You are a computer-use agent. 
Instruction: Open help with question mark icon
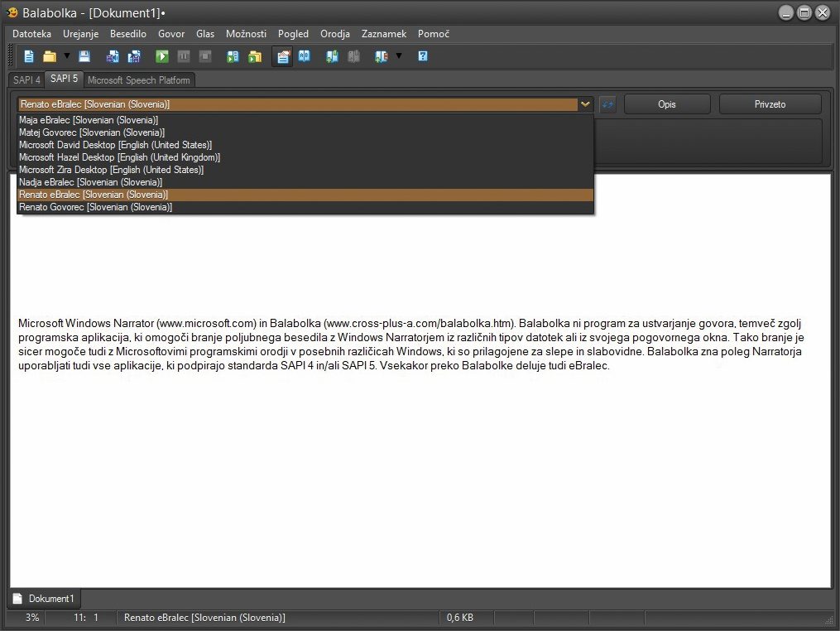tap(423, 56)
